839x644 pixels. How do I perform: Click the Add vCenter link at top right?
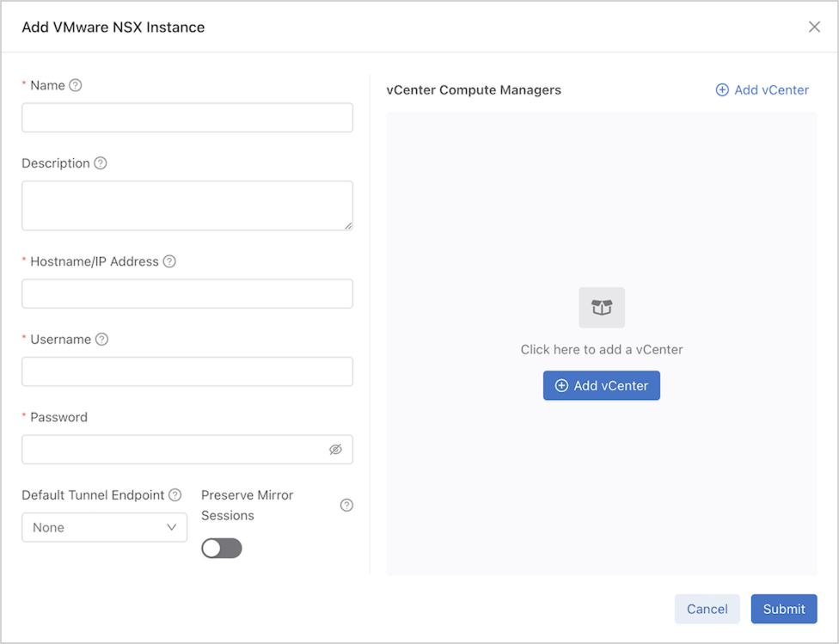[x=762, y=90]
